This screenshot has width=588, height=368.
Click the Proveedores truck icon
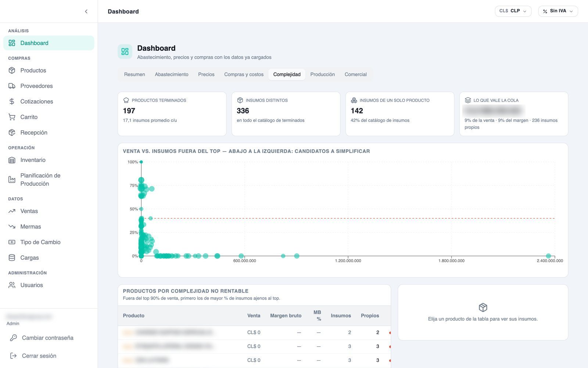[x=12, y=86]
